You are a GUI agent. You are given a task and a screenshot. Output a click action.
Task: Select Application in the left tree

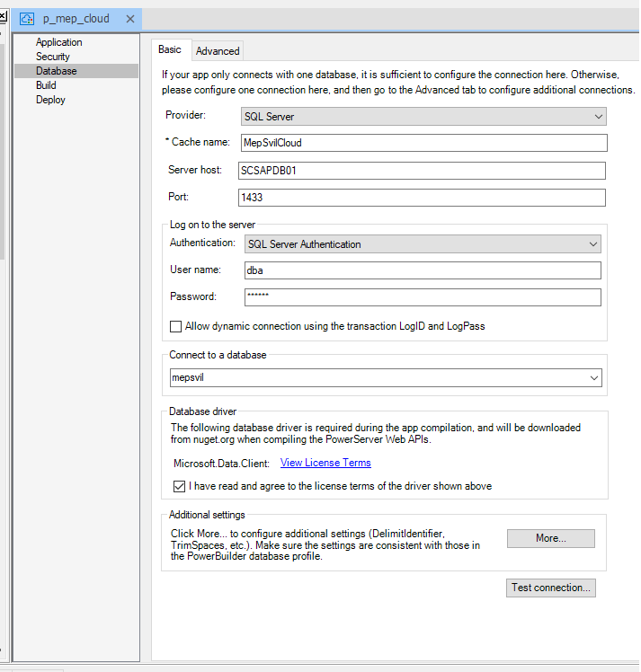[x=58, y=42]
